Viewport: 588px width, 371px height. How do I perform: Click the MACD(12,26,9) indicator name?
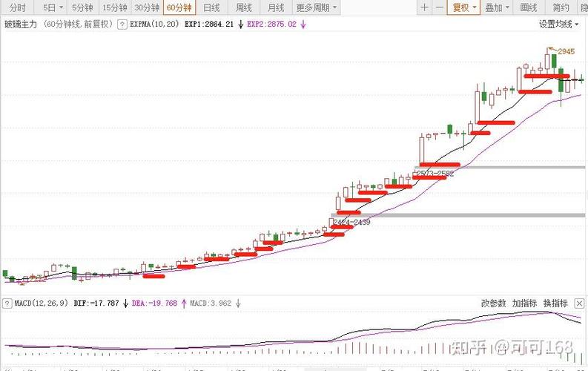(x=41, y=303)
